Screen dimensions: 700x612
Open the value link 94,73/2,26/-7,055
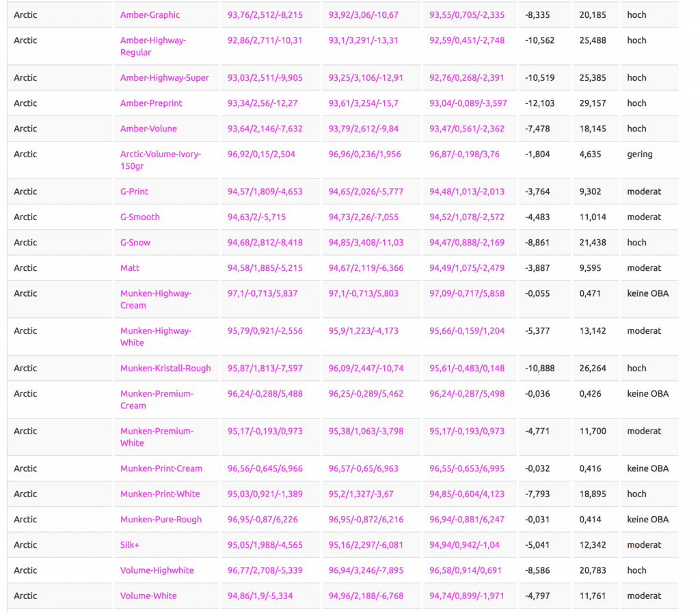pyautogui.click(x=364, y=217)
